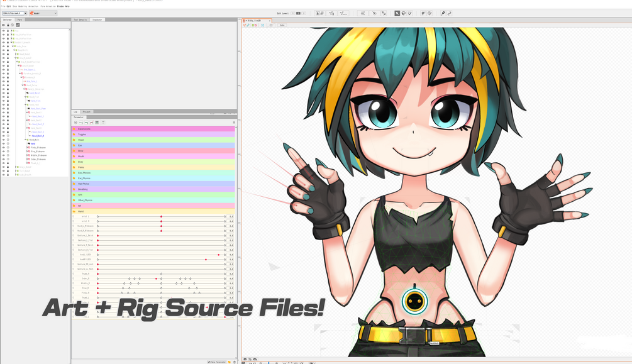Hide the hand_Fist object via eye icon
632x364 pixels.
pos(3,101)
